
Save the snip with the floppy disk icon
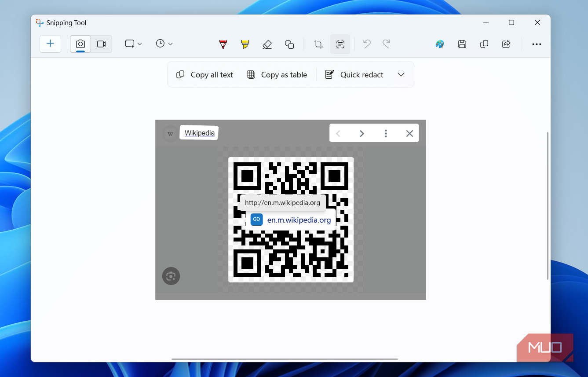point(462,44)
